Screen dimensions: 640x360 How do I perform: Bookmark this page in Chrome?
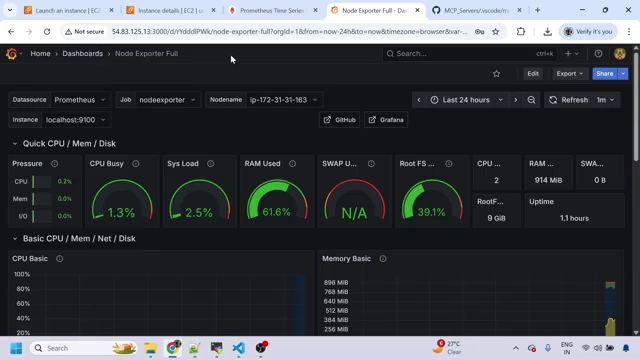(496, 31)
